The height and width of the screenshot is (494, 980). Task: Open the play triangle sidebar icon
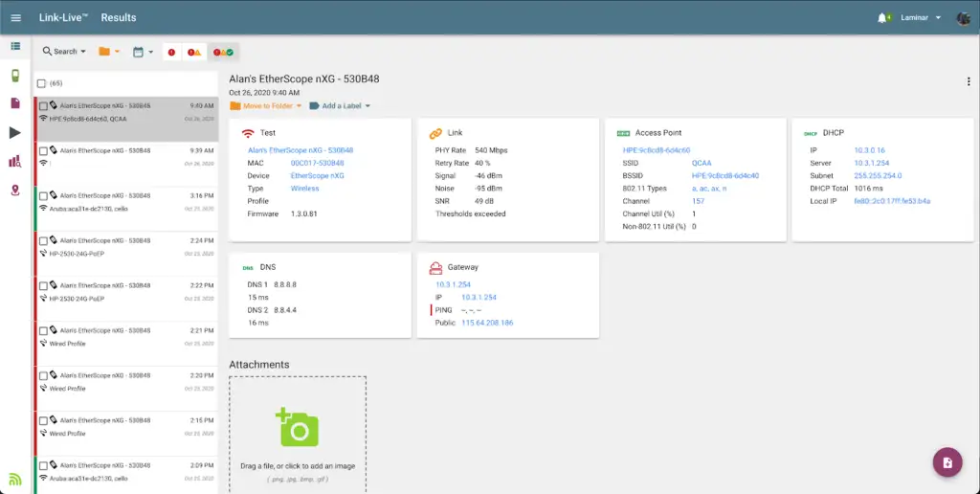click(x=15, y=132)
